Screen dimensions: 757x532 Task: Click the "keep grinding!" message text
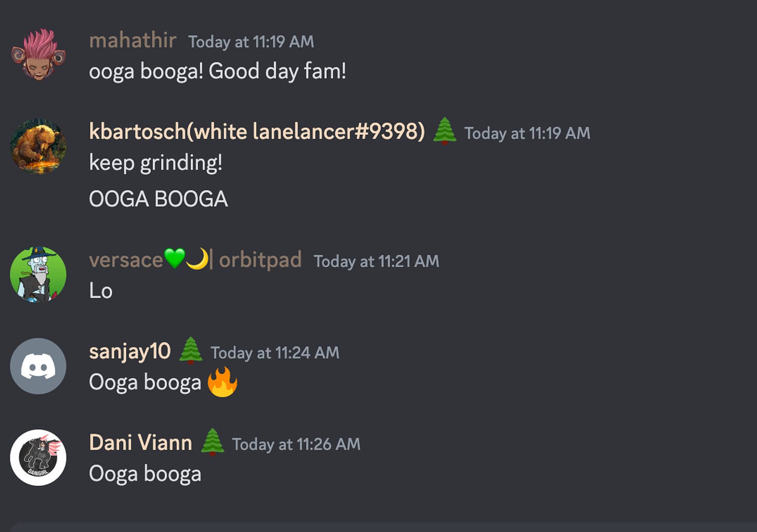pos(155,163)
